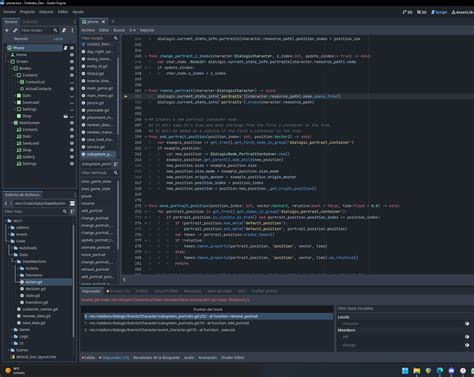Open the Shader Editor bottom panel

tap(233, 358)
